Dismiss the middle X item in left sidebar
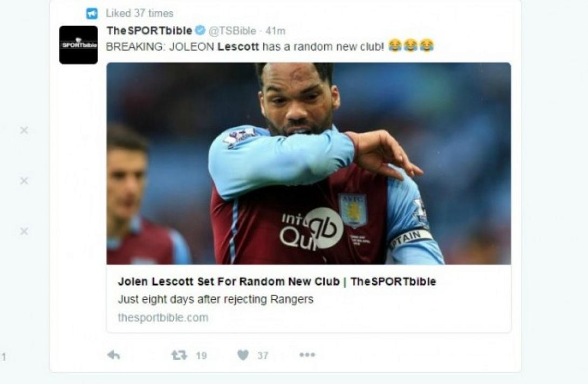Screen dimensions: 588x384 [24, 181]
